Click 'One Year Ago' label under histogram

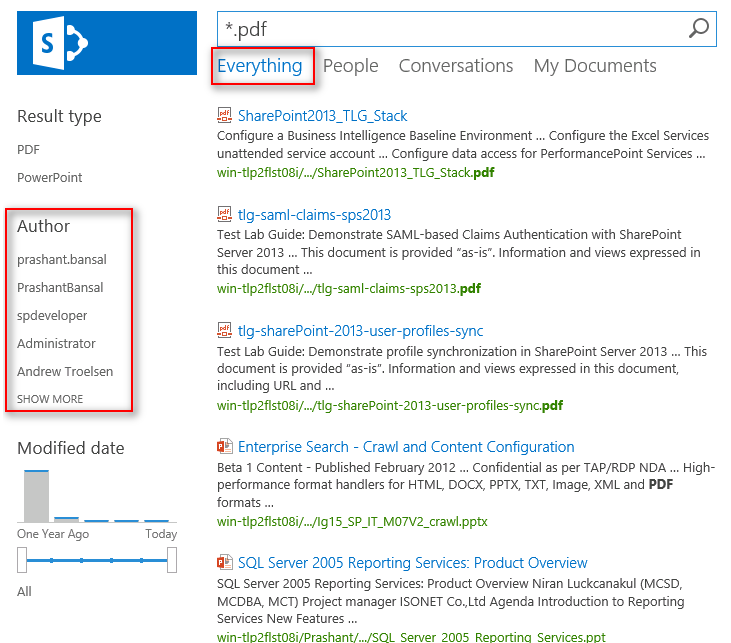click(x=53, y=534)
